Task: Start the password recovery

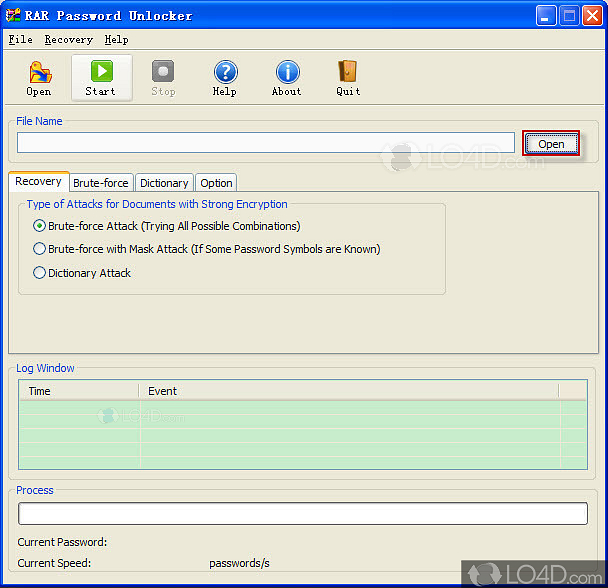Action: click(x=102, y=78)
